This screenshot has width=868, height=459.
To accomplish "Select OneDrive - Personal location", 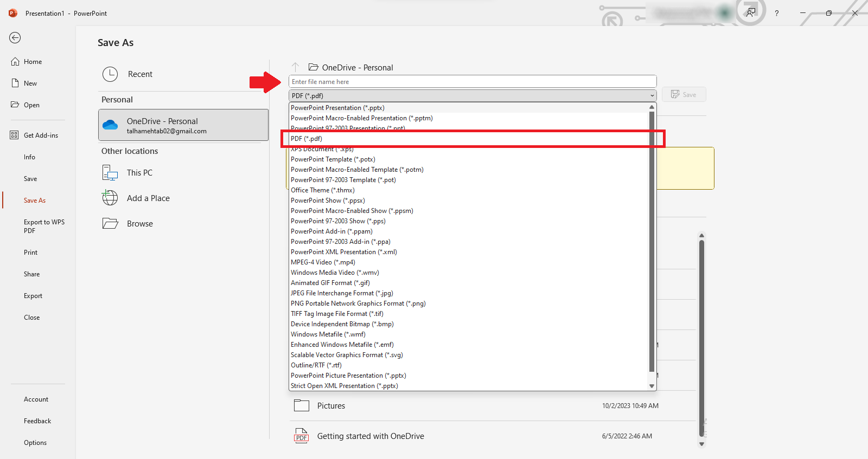I will [183, 125].
